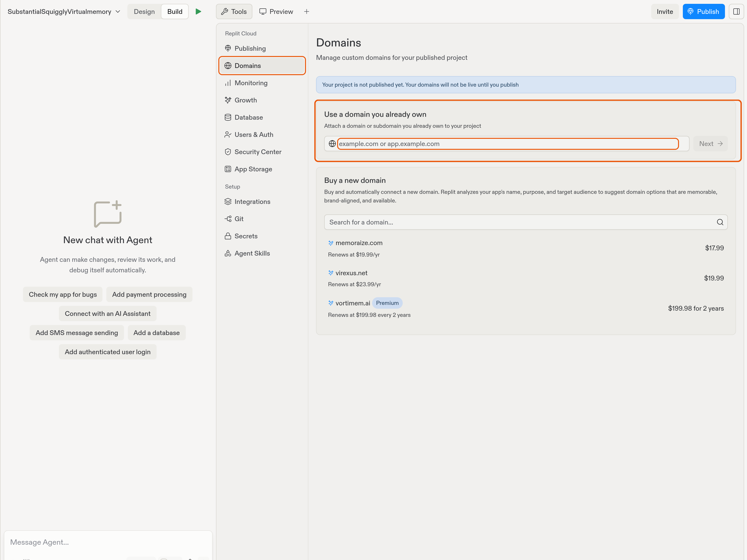Click Connect with an AI Assistant

pyautogui.click(x=108, y=314)
